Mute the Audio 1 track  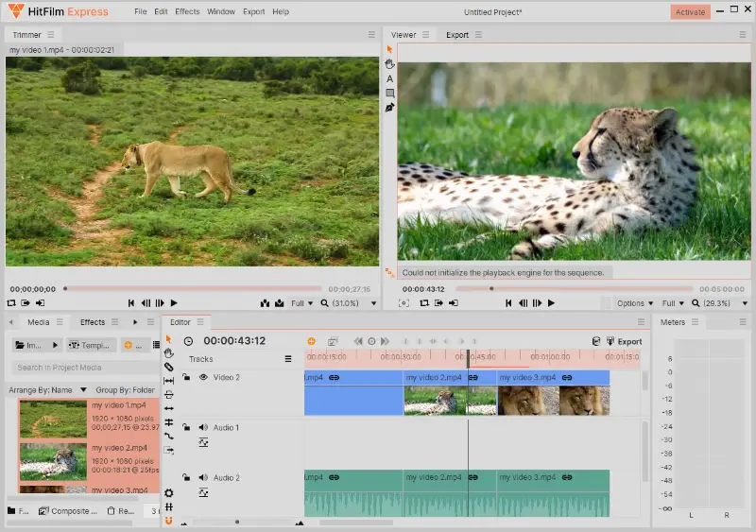click(203, 427)
